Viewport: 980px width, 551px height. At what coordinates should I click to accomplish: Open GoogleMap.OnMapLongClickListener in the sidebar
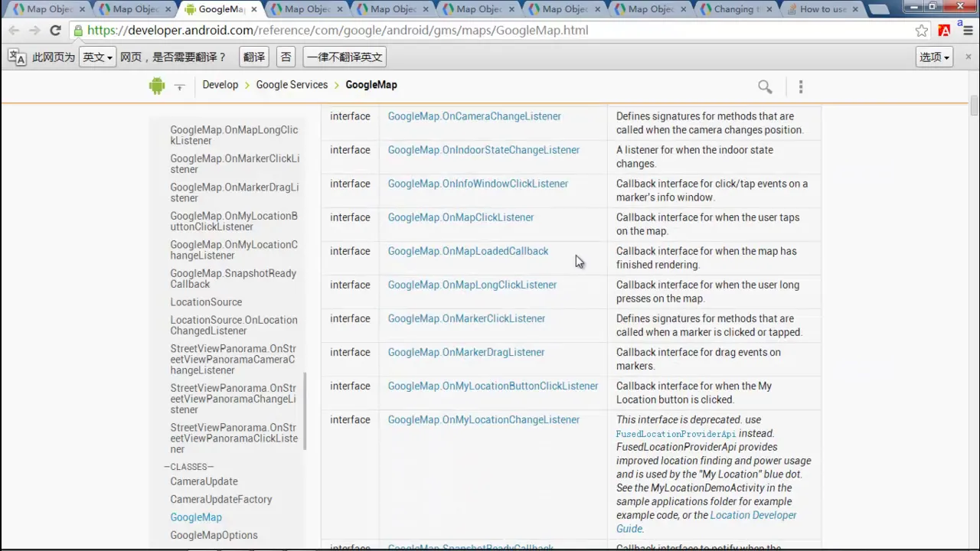click(x=234, y=135)
